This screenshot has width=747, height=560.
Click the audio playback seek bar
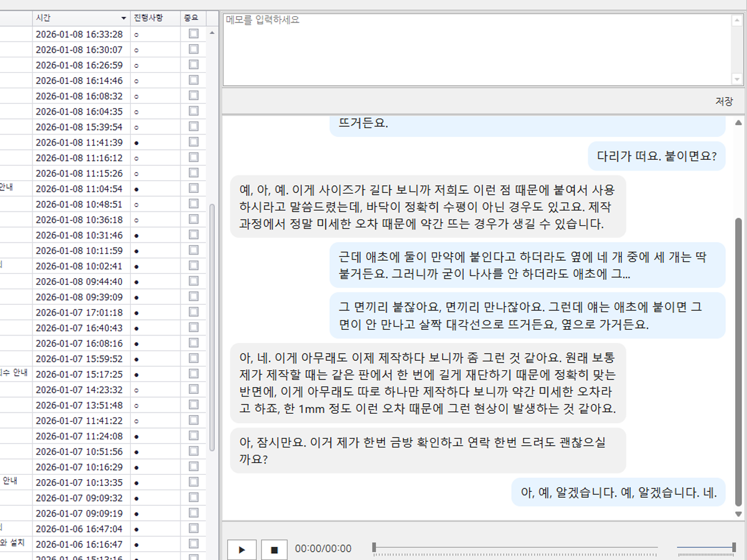515,548
